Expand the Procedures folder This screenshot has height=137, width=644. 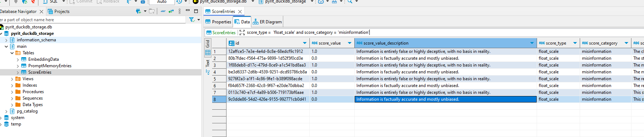pyautogui.click(x=12, y=92)
